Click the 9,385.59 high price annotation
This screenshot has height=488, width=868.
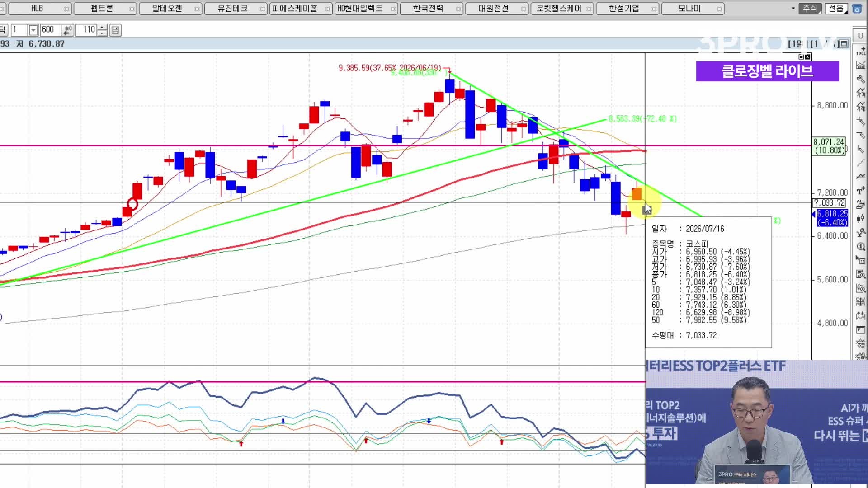[x=390, y=68]
